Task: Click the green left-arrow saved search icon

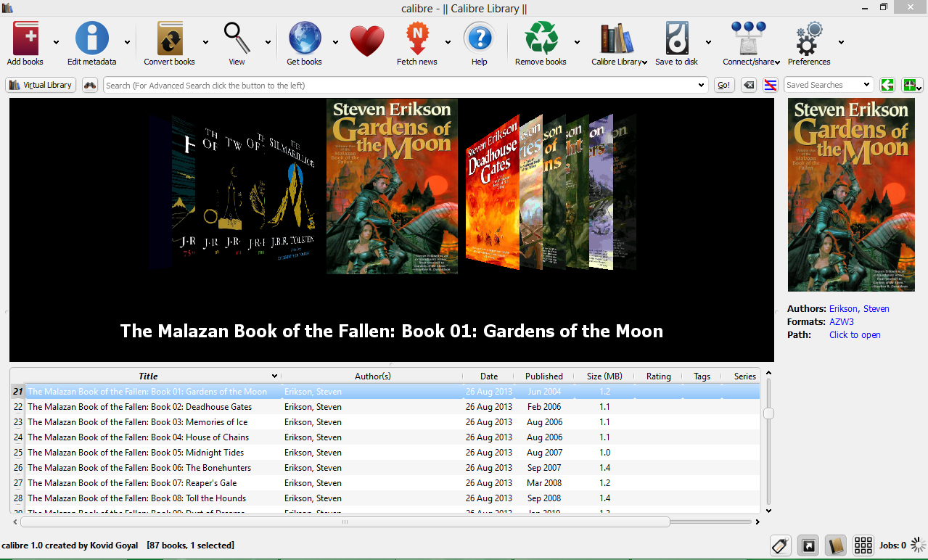Action: pyautogui.click(x=887, y=85)
